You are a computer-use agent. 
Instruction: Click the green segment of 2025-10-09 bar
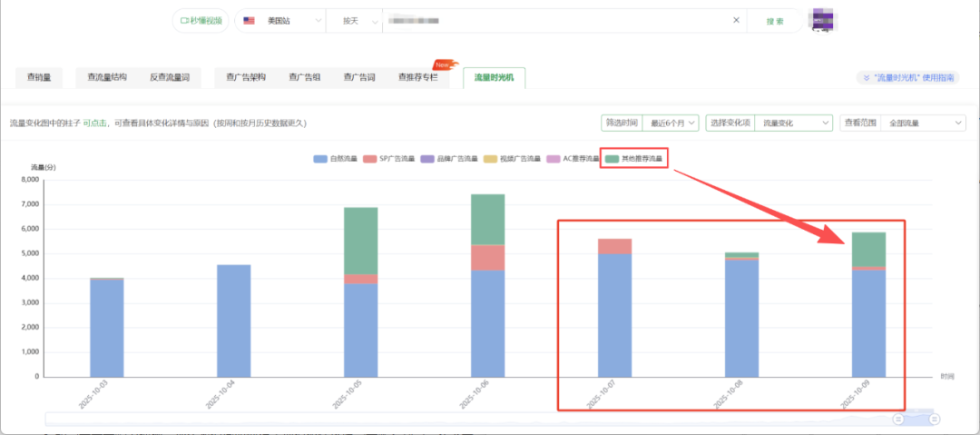click(x=868, y=250)
